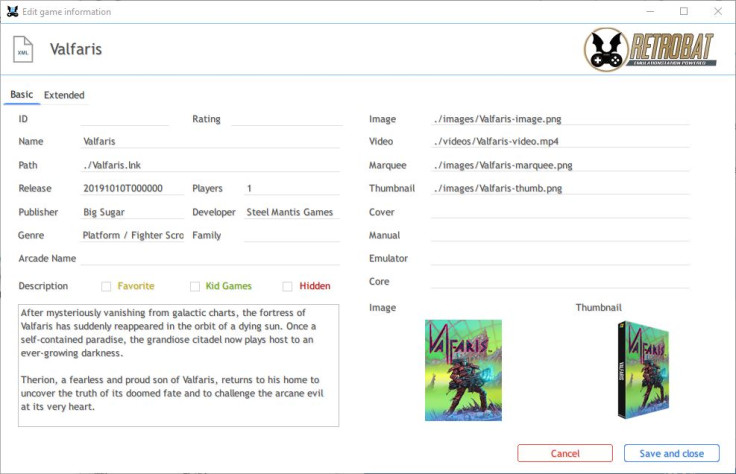Click the app icon in the title bar

pyautogui.click(x=12, y=12)
